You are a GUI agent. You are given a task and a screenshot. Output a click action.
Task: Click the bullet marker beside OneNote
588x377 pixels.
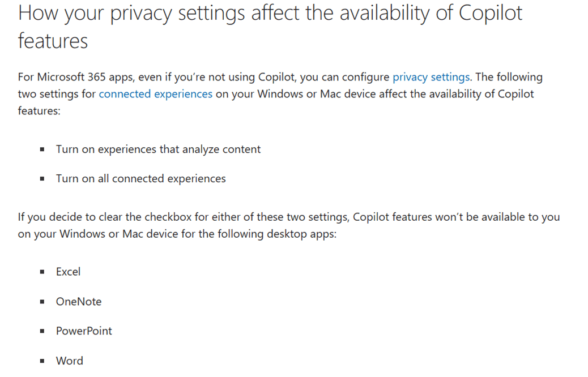click(42, 302)
